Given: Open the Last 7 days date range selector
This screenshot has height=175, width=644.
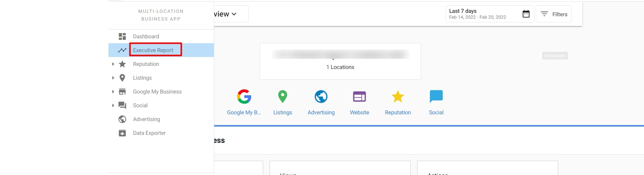Looking at the screenshot, I should (x=490, y=14).
